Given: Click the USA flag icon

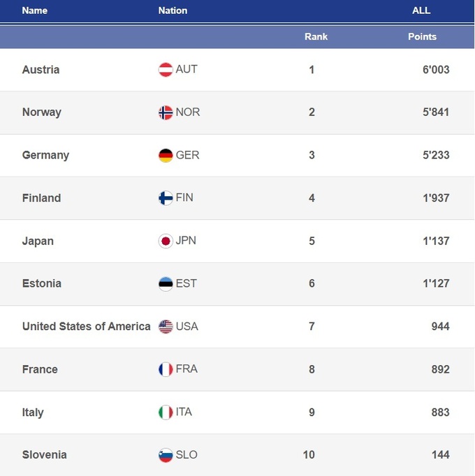Looking at the screenshot, I should [166, 327].
